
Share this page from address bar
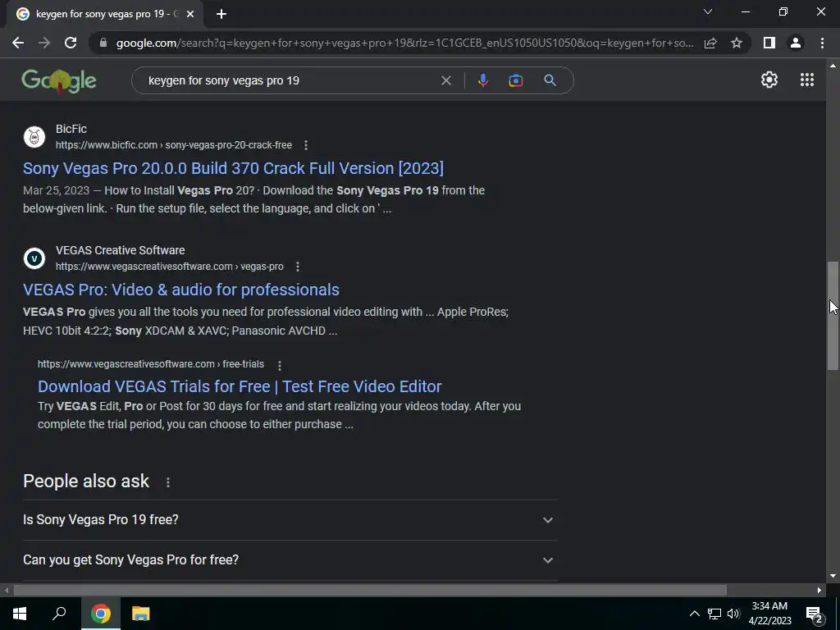[710, 43]
